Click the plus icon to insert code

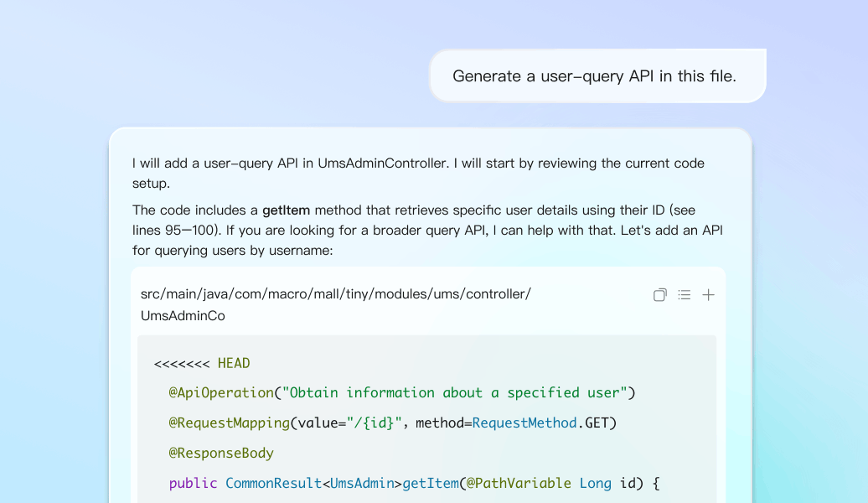pyautogui.click(x=708, y=295)
